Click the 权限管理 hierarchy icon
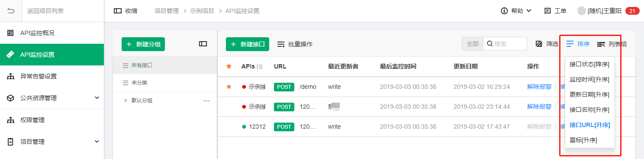 (10, 120)
